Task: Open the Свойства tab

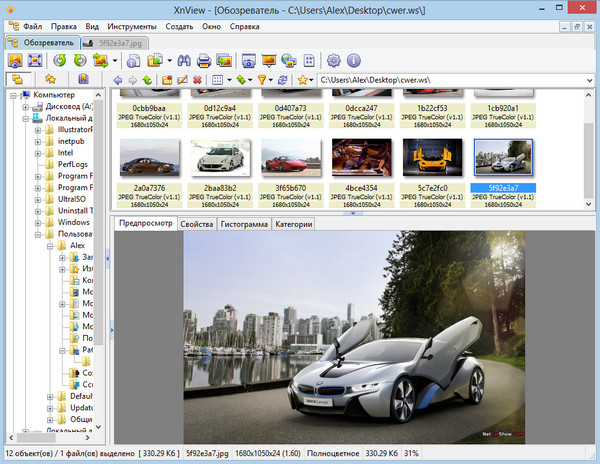Action: click(196, 224)
